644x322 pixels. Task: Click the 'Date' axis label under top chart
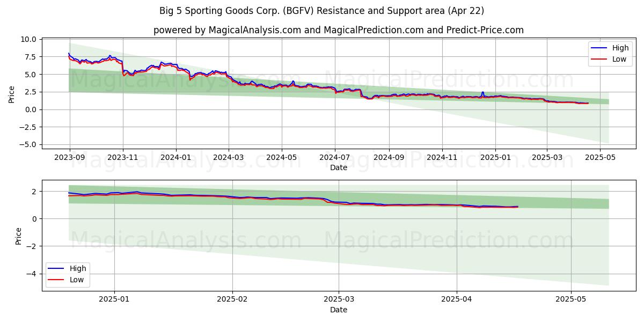click(x=339, y=168)
